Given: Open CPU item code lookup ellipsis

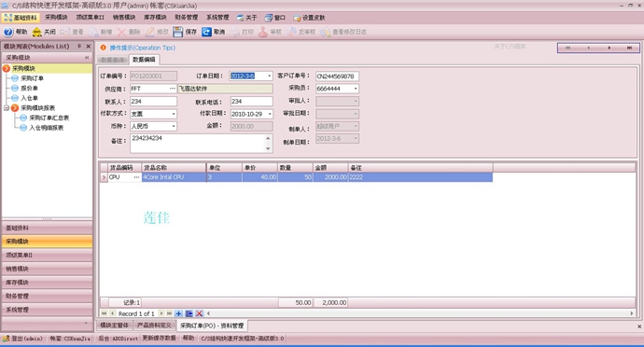Looking at the screenshot, I should pos(136,177).
